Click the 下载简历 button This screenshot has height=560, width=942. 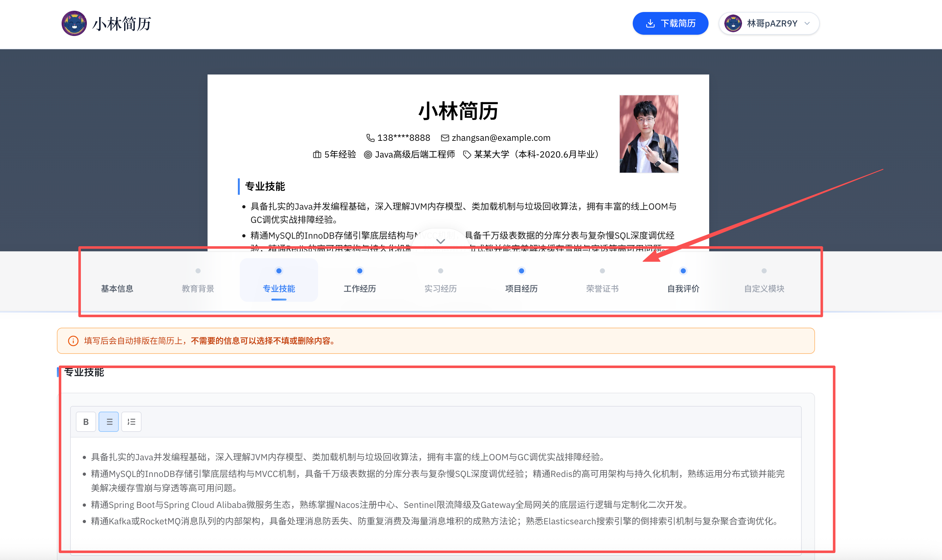pyautogui.click(x=670, y=23)
